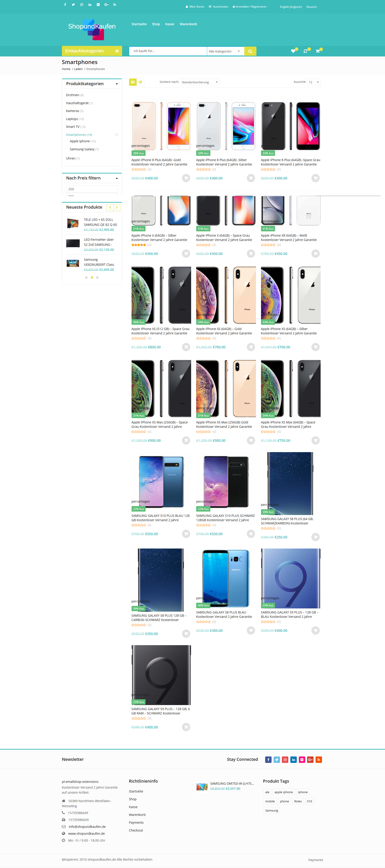Open the Warenkorb menu item
385x868 pixels.
pos(188,24)
